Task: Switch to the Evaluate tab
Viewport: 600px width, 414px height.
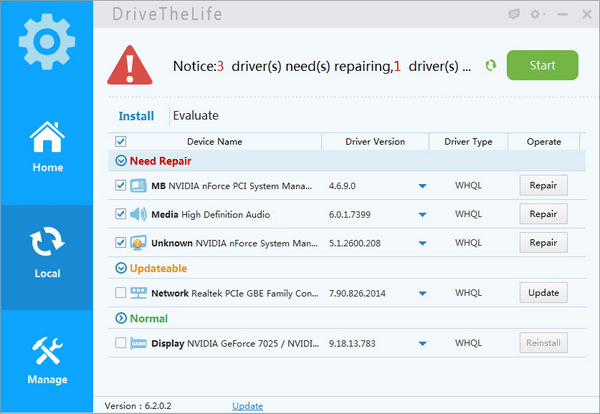Action: 196,116
